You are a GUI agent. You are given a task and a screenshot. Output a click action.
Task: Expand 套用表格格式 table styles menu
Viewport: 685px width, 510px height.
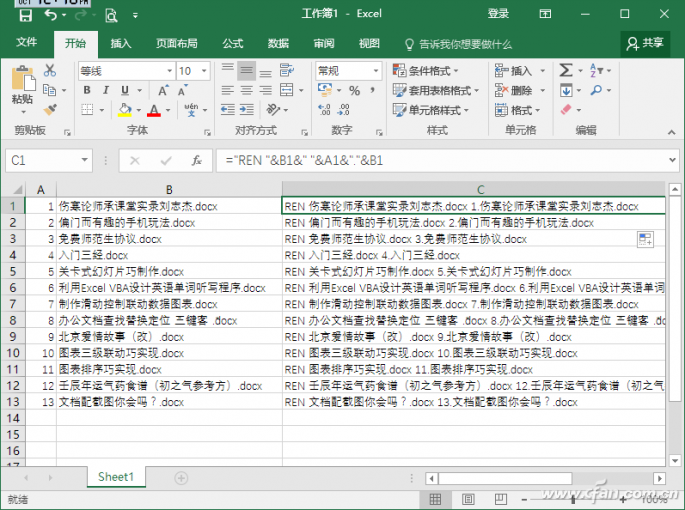click(436, 90)
